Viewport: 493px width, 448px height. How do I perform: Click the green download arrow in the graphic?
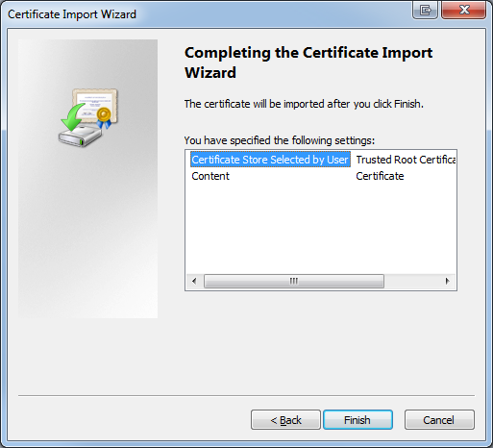coord(73,117)
